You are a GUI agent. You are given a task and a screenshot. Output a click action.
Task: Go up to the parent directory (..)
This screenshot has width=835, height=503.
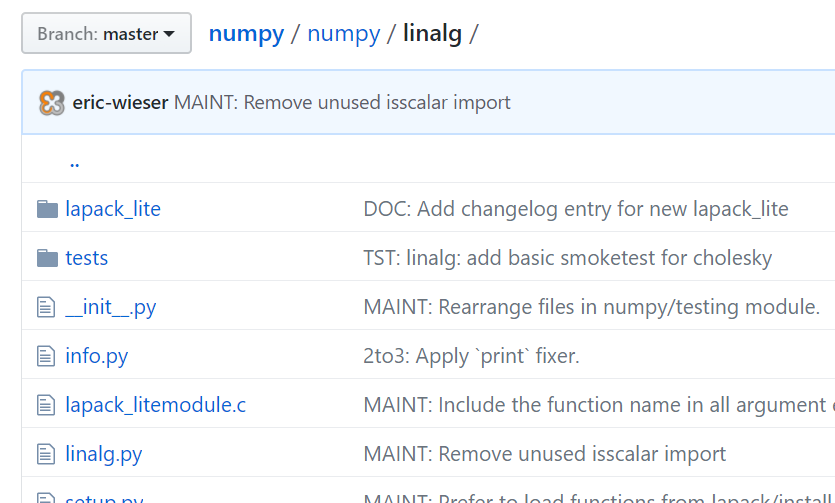point(75,163)
